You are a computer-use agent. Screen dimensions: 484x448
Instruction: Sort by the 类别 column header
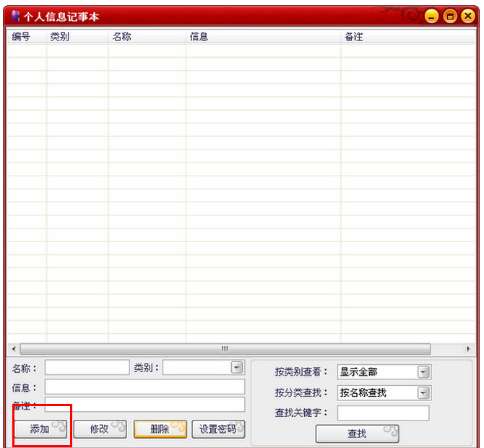[77, 36]
